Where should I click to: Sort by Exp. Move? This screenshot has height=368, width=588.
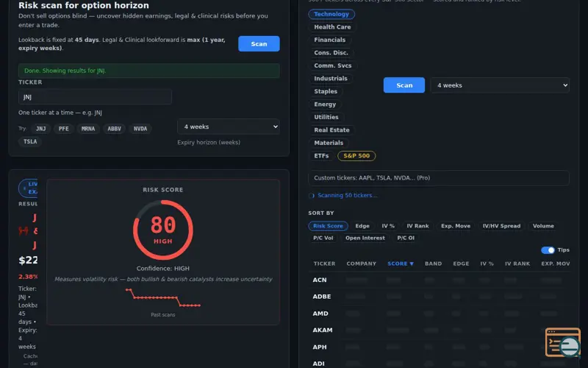456,226
